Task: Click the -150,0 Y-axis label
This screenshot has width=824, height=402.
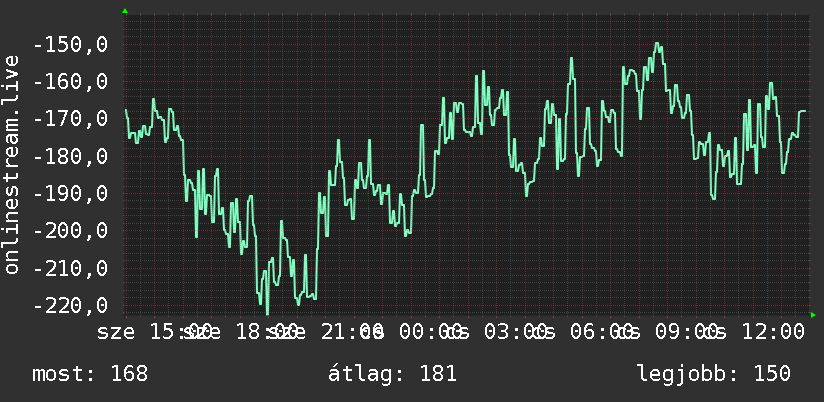Action: point(70,45)
